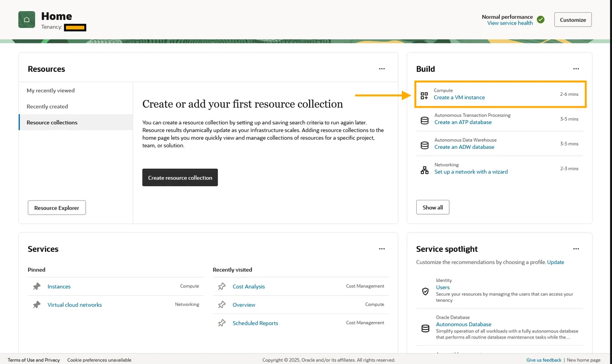Click Cost Management label beside Scheduled Reports
Viewport: 612px width, 364px height.
coord(365,323)
